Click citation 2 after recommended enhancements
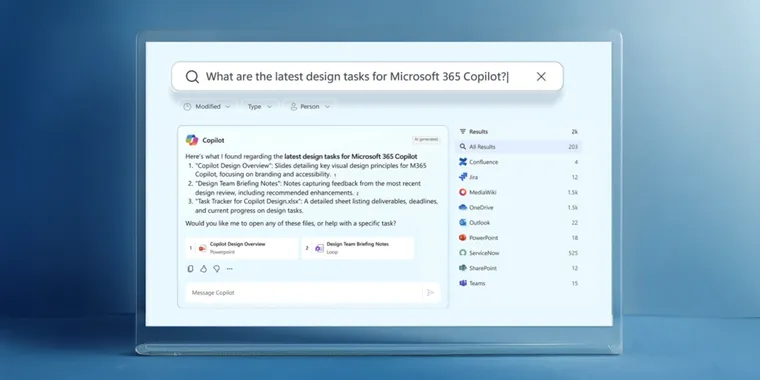This screenshot has width=760, height=380. pos(357,194)
